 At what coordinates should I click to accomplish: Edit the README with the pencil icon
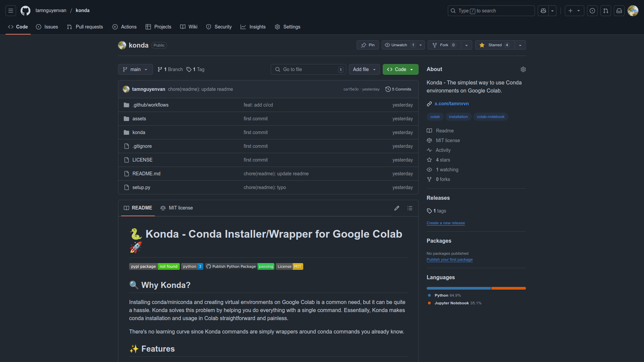pos(397,208)
